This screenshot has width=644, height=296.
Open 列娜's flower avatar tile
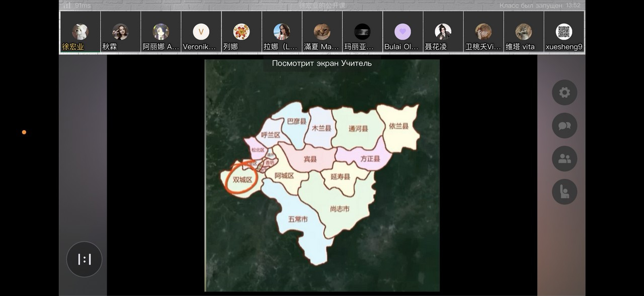tap(242, 32)
